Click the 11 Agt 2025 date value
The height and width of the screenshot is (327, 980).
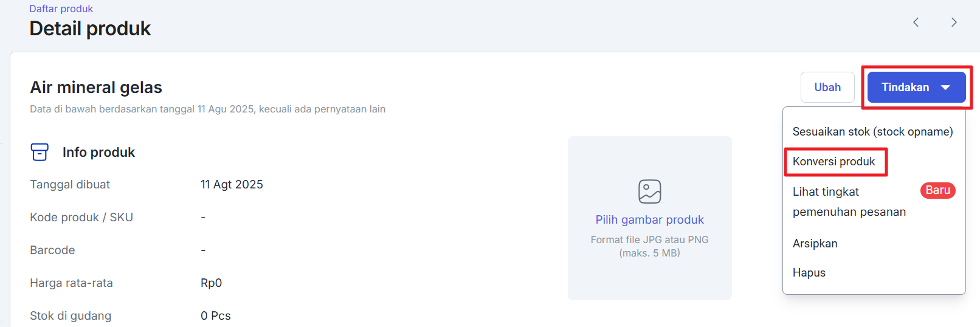[x=232, y=185]
